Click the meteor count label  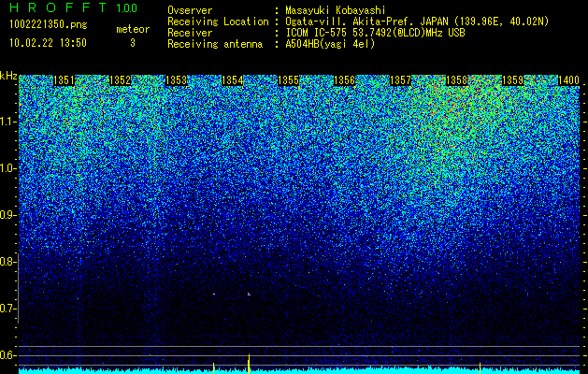click(133, 29)
